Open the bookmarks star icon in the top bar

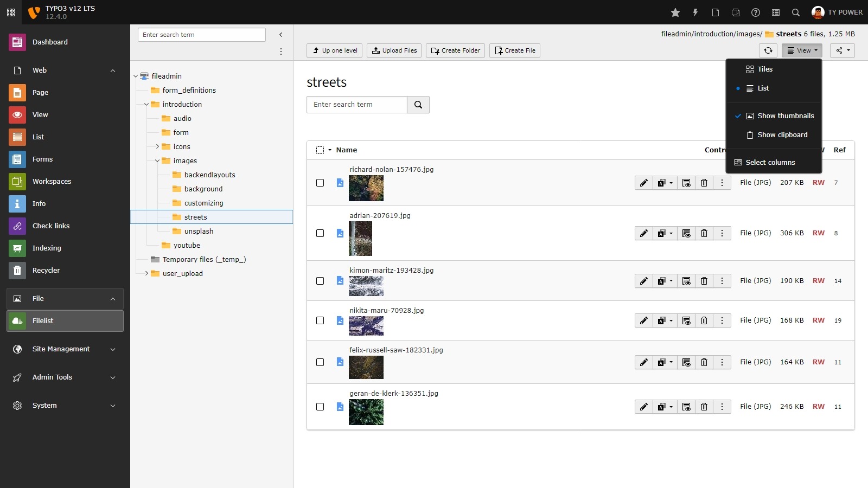[x=675, y=12]
